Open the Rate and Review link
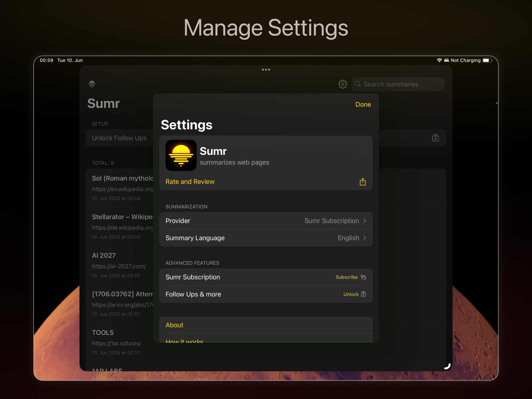This screenshot has height=399, width=532. tap(190, 182)
